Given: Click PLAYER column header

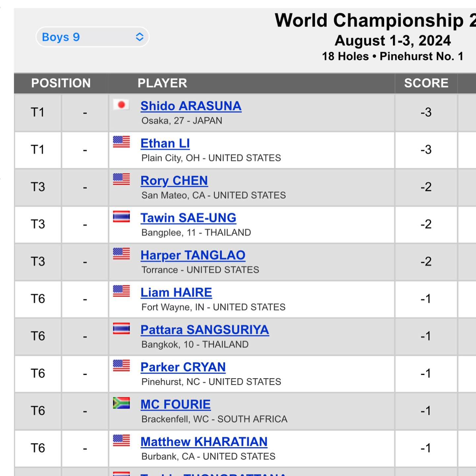Looking at the screenshot, I should (162, 83).
